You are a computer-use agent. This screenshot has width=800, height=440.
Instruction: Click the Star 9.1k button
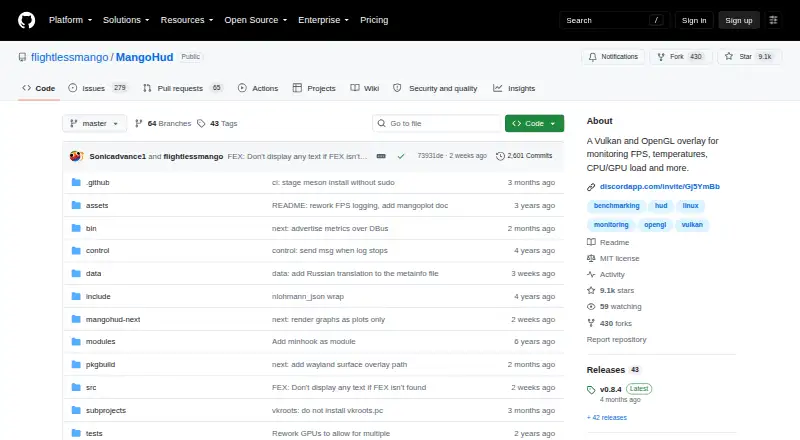749,57
